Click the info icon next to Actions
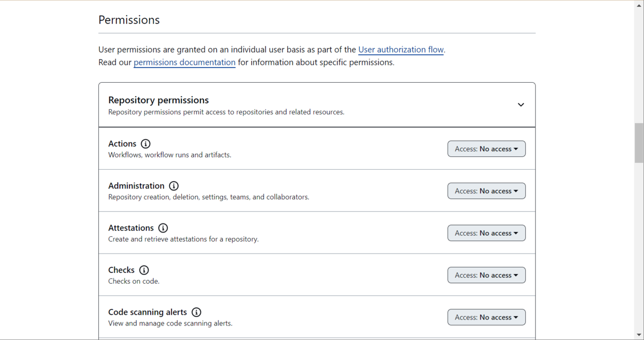The height and width of the screenshot is (340, 644). [145, 143]
